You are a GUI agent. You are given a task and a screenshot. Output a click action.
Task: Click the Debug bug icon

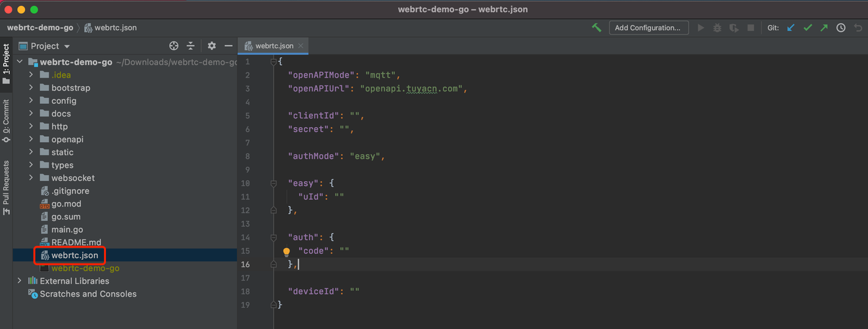pos(717,28)
